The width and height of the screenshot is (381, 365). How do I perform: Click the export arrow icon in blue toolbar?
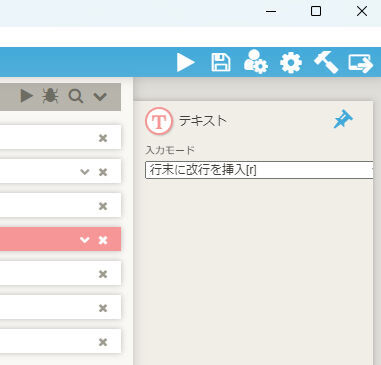(x=361, y=63)
